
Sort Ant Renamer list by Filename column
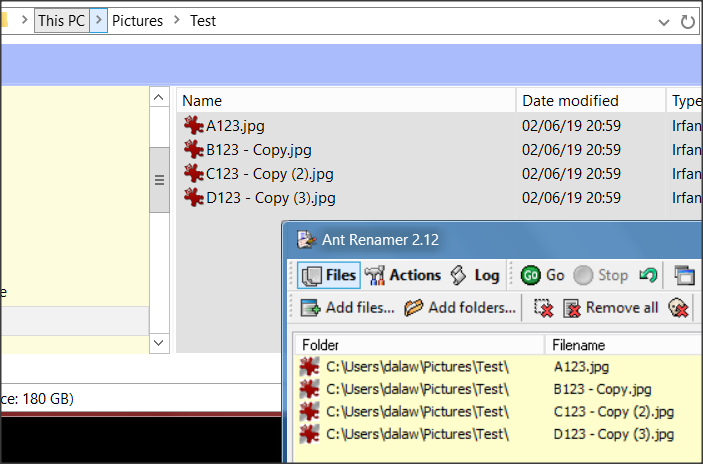[624, 345]
